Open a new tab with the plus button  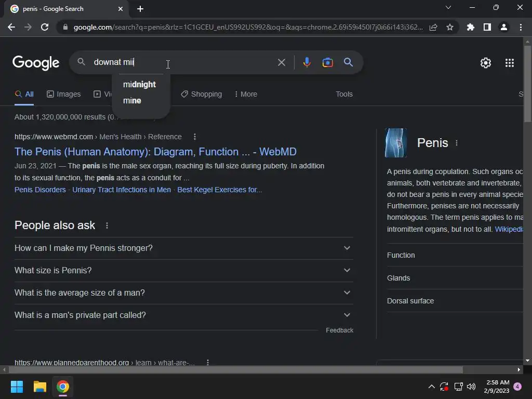140,9
